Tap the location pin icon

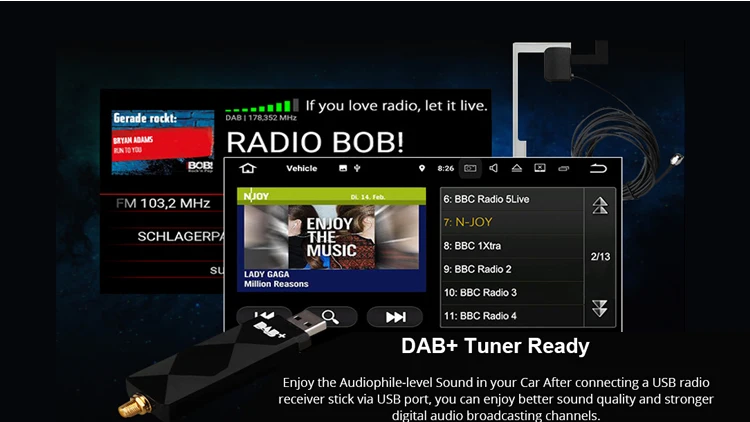pos(422,168)
